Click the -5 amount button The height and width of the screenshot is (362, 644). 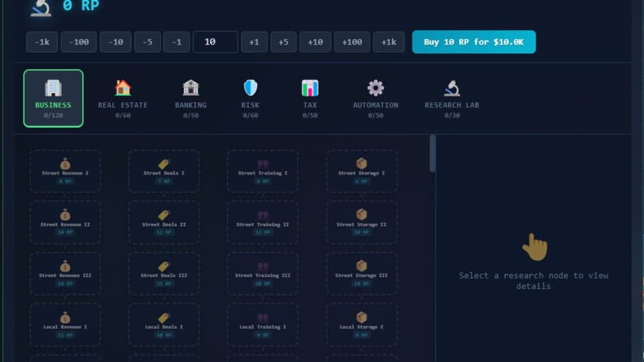(x=147, y=42)
